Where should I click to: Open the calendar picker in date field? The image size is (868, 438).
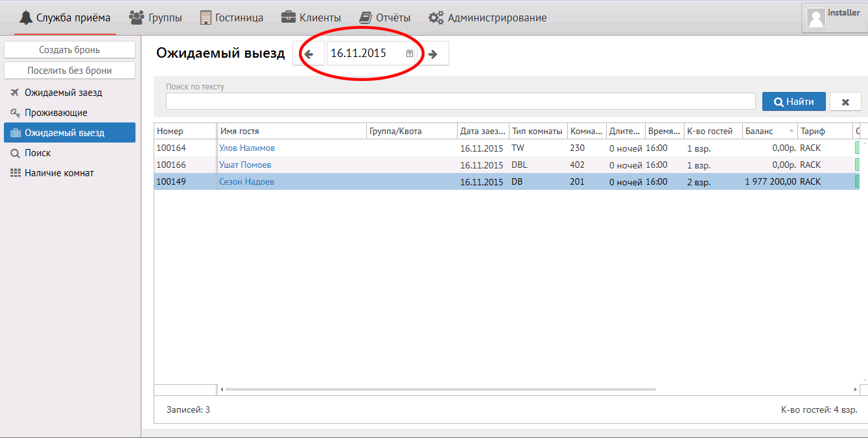pos(410,54)
